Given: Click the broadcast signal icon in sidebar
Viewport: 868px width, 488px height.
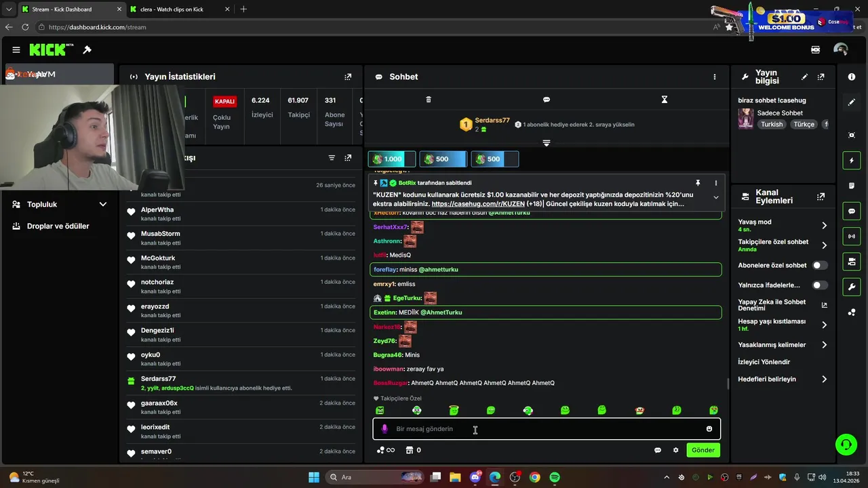Looking at the screenshot, I should [852, 237].
